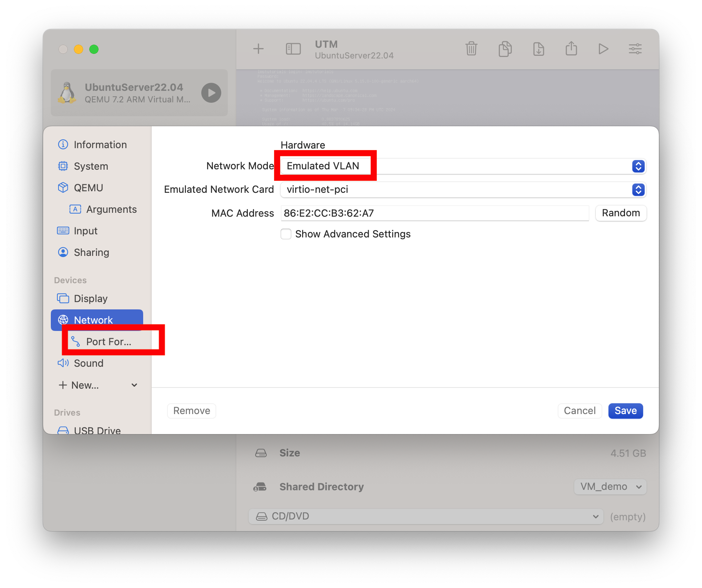Click New... to add a device
The width and height of the screenshot is (702, 588).
pos(85,385)
